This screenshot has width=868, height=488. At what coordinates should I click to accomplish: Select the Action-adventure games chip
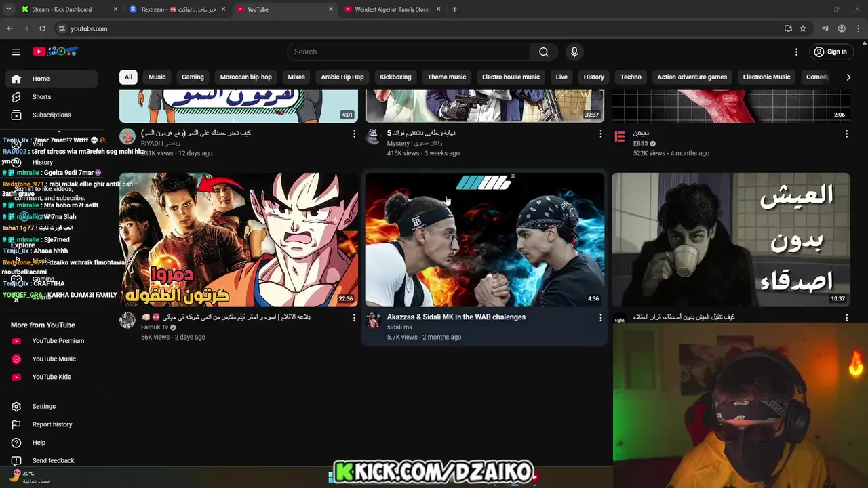pos(692,77)
